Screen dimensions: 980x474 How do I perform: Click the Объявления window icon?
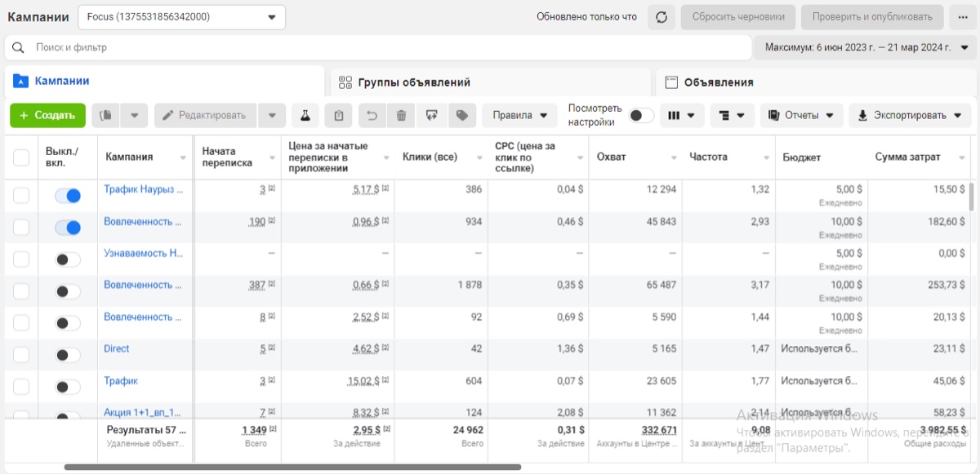click(x=672, y=82)
